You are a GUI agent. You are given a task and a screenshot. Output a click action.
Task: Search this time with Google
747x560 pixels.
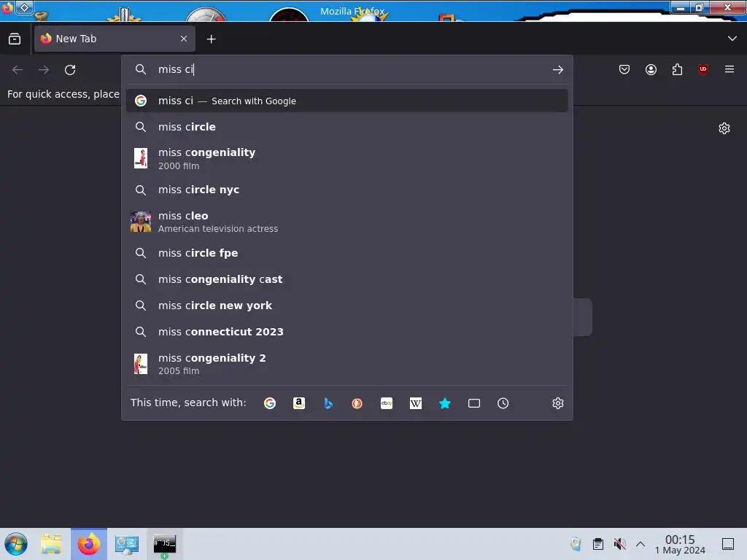pos(270,403)
